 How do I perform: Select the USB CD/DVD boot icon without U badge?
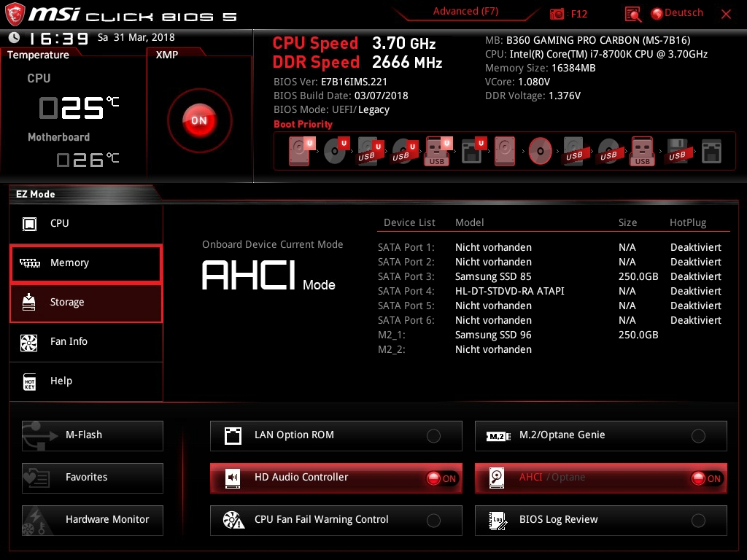point(609,152)
